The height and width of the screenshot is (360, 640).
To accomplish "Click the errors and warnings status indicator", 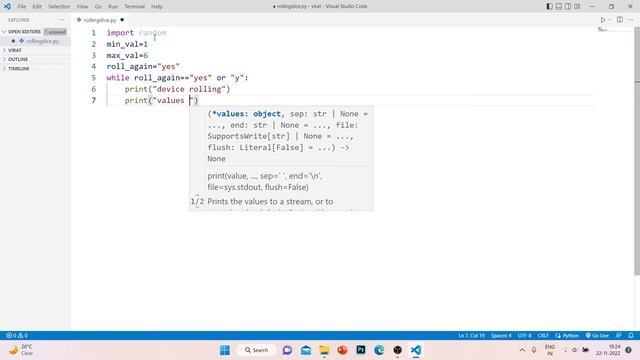I will (17, 336).
